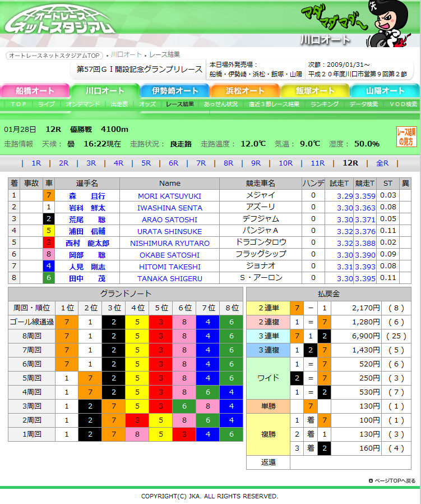
Task: Open rider 岩科 鮮太 profile link
Action: (87, 208)
